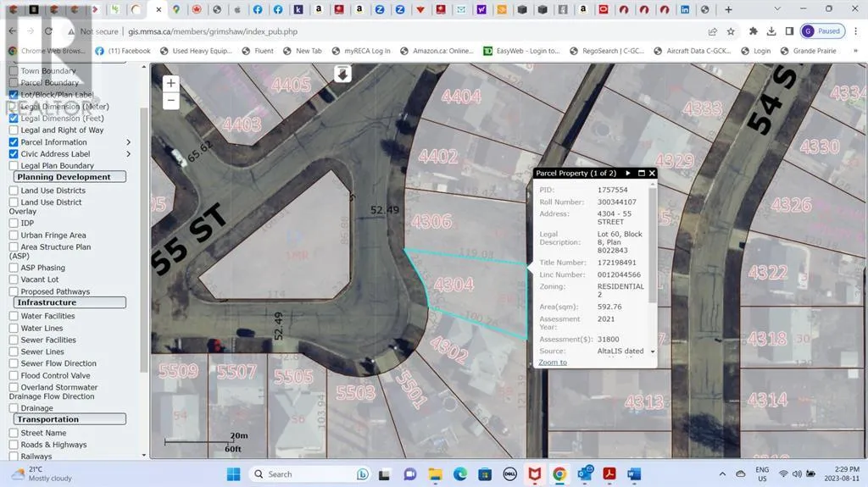Close the Parcel Property popup
The height and width of the screenshot is (487, 868).
pyautogui.click(x=652, y=173)
